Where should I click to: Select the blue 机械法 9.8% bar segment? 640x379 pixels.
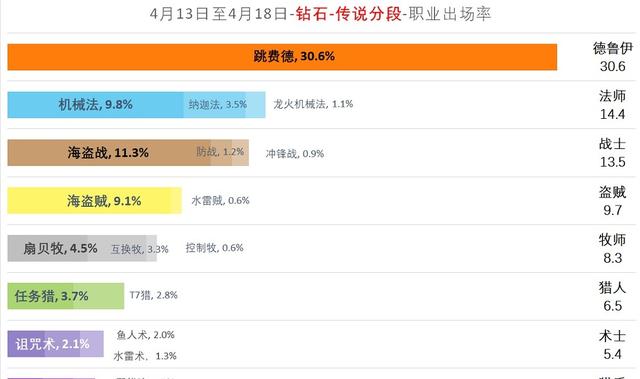[96, 105]
